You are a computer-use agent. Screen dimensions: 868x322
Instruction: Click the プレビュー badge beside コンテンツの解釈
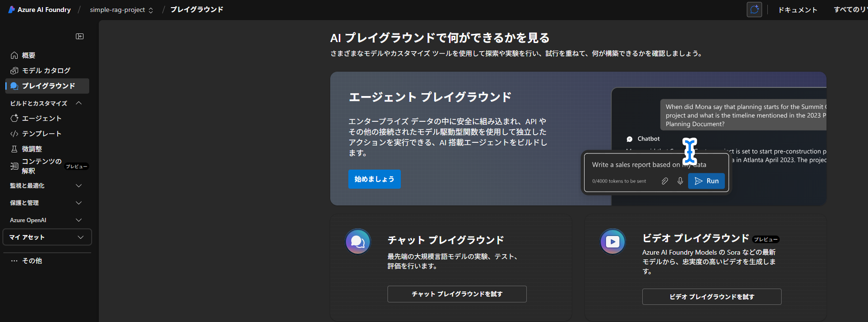pos(77,167)
